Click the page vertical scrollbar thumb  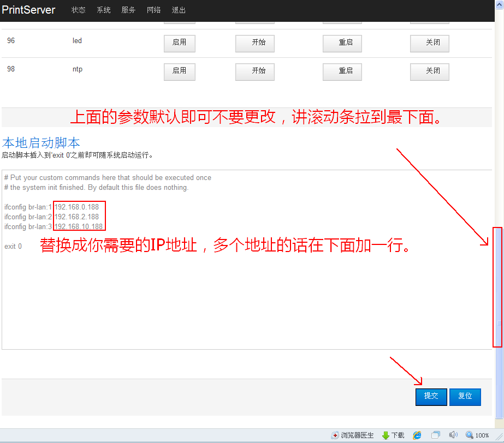point(497,286)
